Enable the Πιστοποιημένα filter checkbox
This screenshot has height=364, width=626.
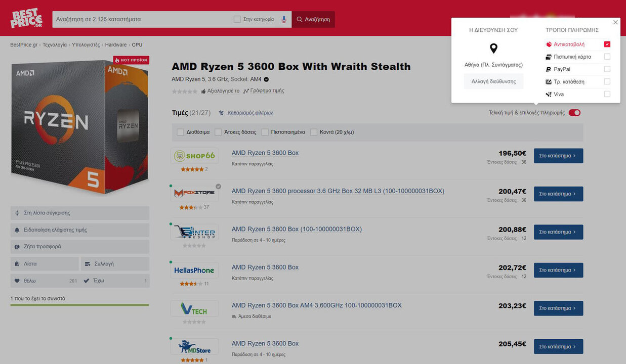point(265,132)
